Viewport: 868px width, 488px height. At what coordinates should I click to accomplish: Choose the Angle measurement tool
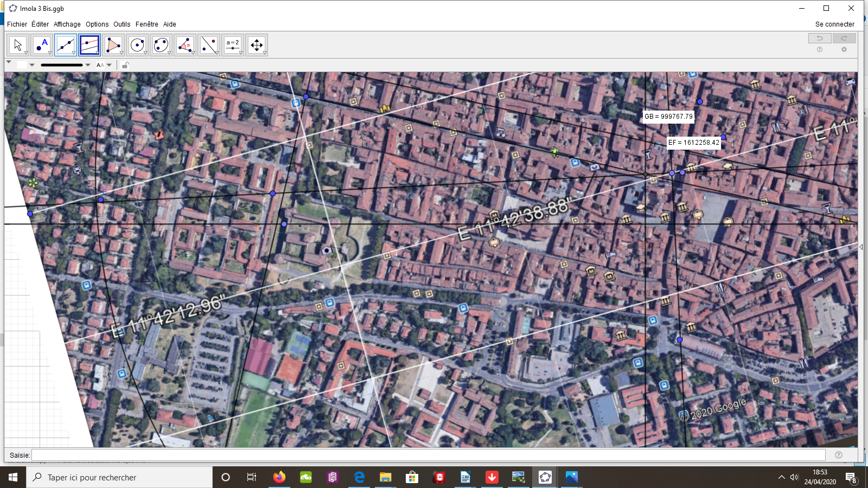(x=185, y=45)
